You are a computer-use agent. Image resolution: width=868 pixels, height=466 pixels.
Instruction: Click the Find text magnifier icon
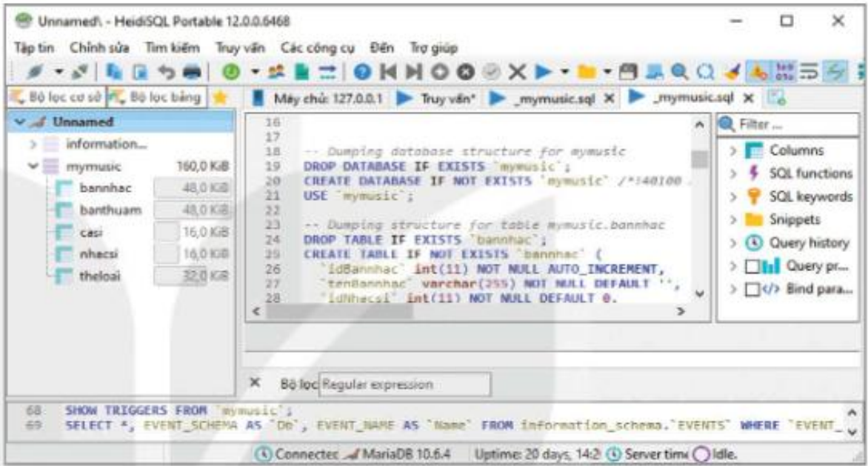680,72
